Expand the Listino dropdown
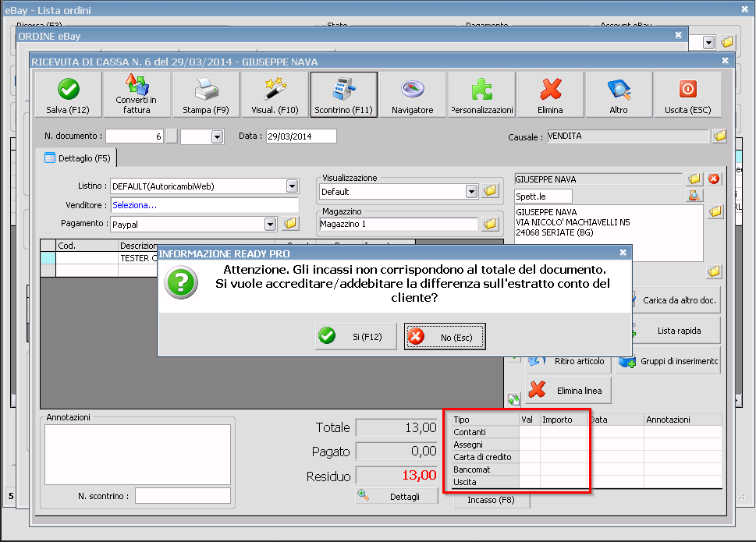756x542 pixels. coord(292,186)
